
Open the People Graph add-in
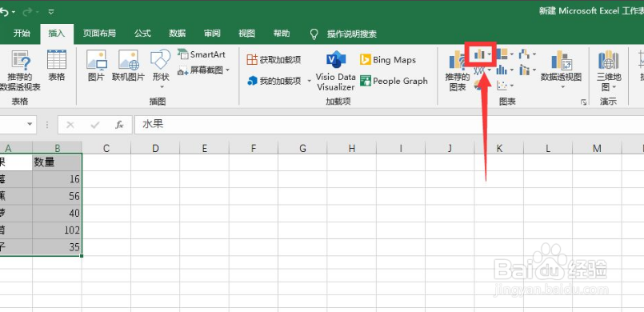point(394,81)
